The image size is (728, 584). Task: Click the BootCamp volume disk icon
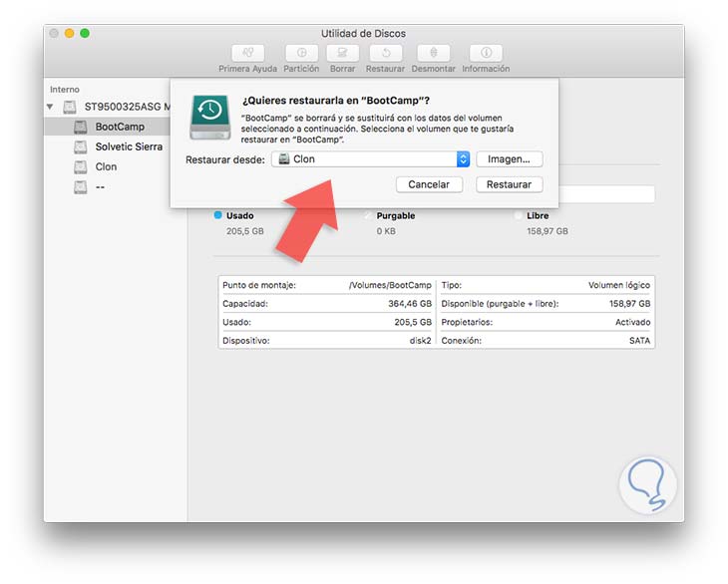[x=81, y=127]
